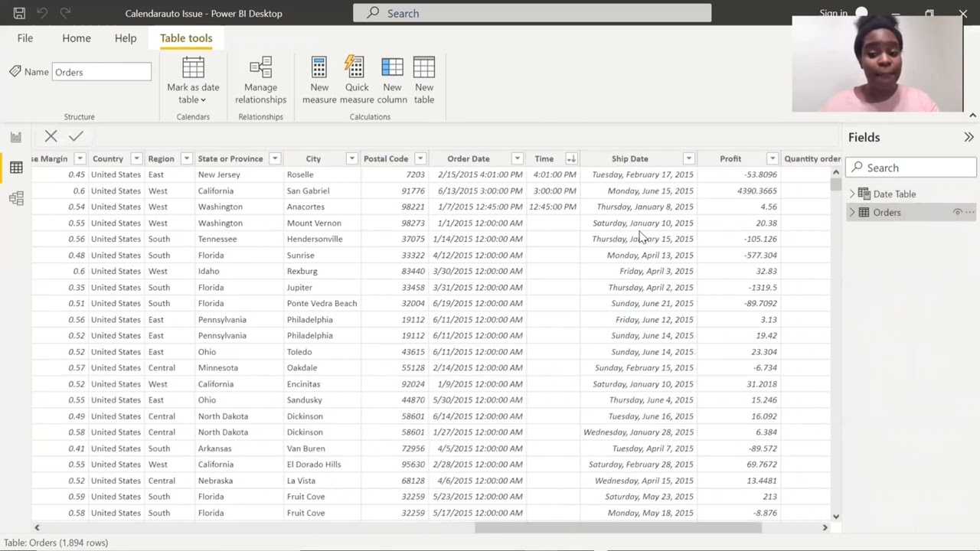Open filter dropdown for Region column
The width and height of the screenshot is (980, 551).
click(186, 158)
